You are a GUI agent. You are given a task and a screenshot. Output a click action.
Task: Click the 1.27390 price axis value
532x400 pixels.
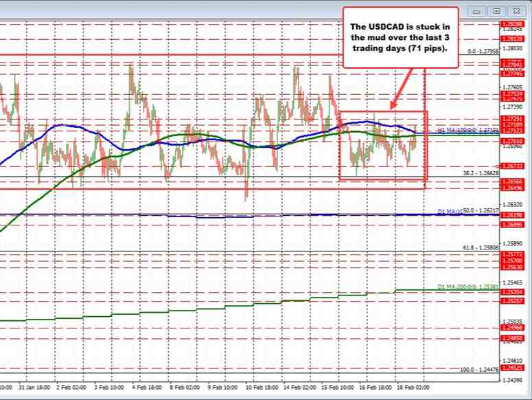pos(512,107)
